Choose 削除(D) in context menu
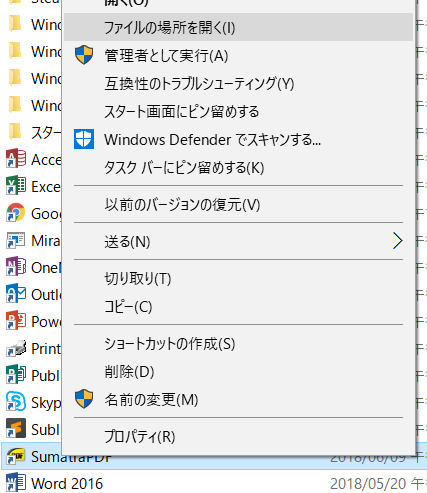This screenshot has height=493, width=427. point(238,371)
